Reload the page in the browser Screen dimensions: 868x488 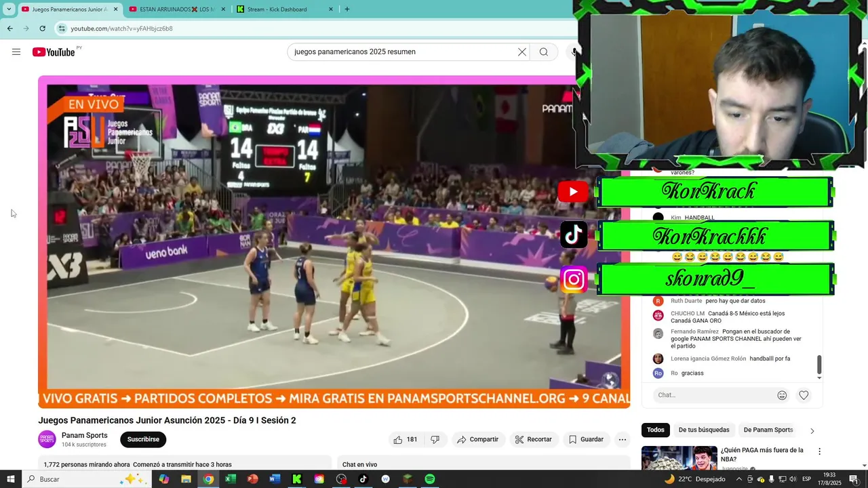click(x=43, y=28)
